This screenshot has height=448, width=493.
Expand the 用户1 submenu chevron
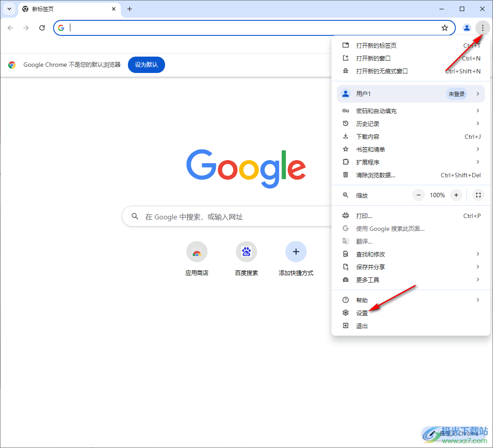[478, 94]
